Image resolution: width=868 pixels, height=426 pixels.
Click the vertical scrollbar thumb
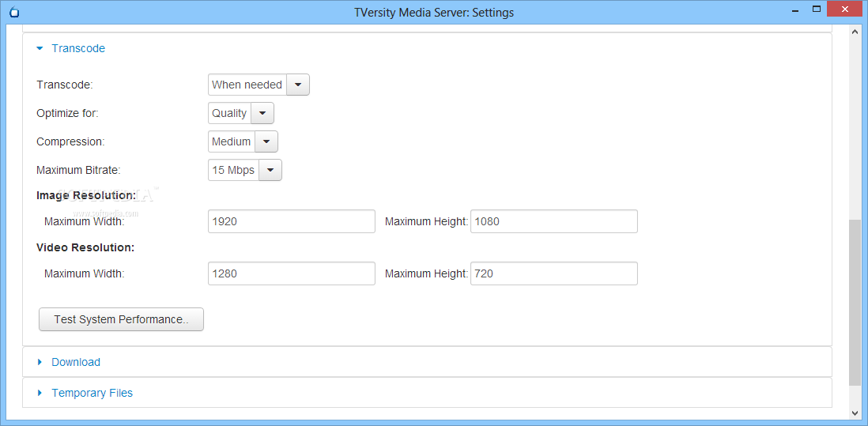(x=855, y=303)
